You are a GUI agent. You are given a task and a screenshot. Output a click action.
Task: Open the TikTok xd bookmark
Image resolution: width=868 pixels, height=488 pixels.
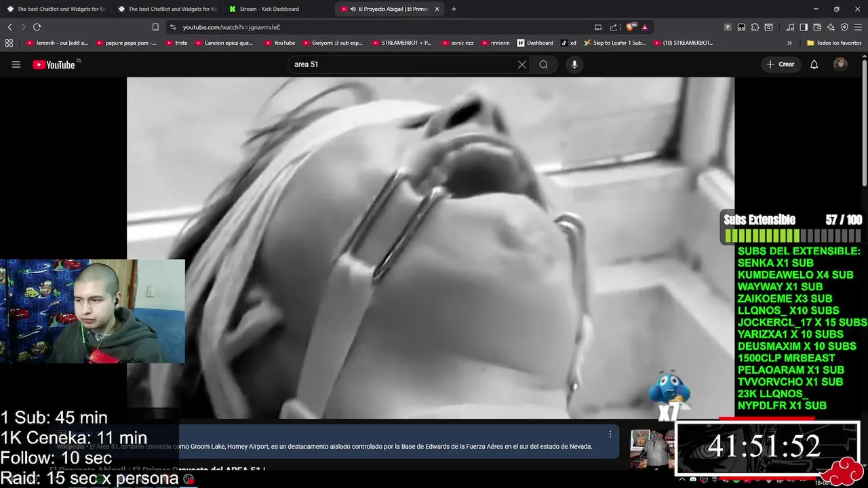[568, 43]
